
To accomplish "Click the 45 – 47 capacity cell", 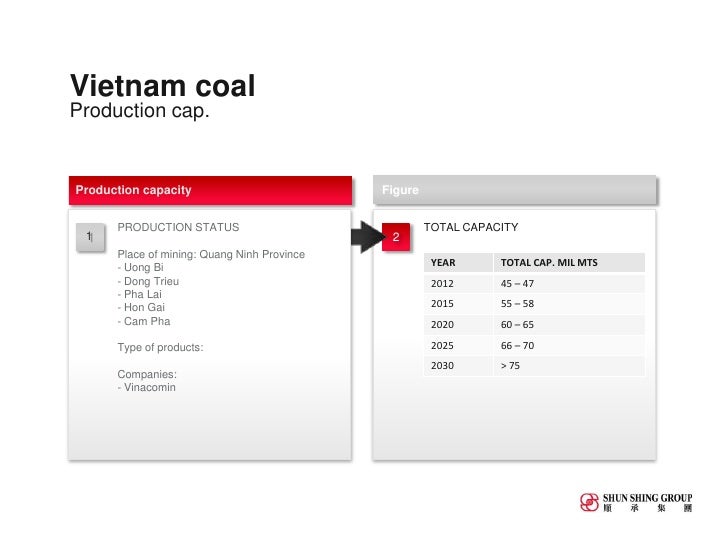I will coord(569,284).
